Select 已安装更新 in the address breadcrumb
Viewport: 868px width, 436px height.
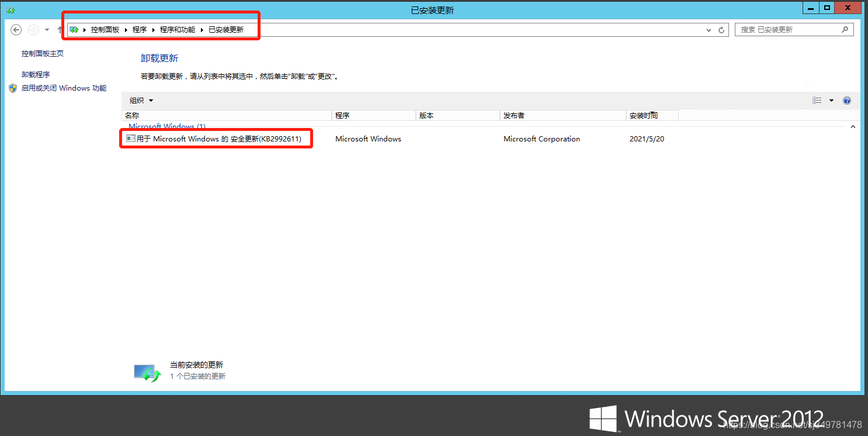coord(226,30)
